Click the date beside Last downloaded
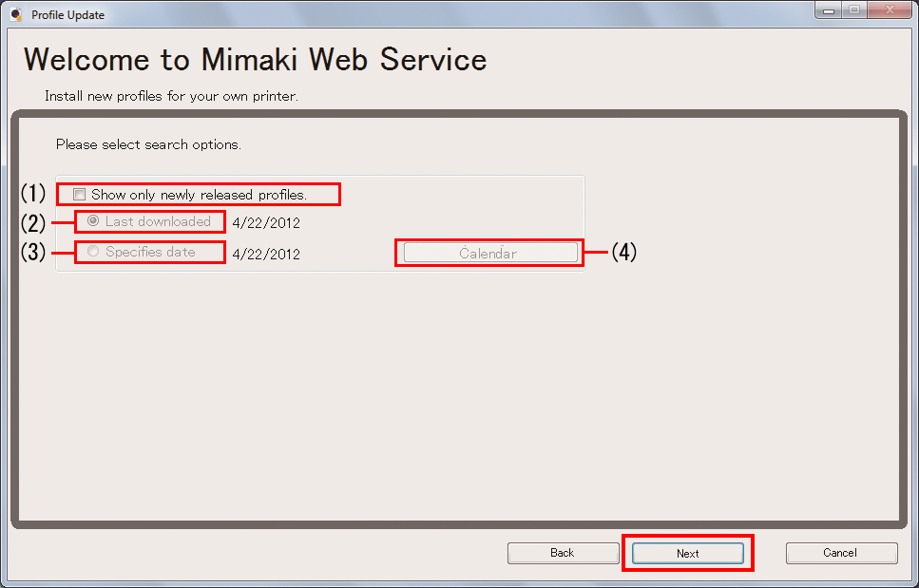Viewport: 919px width, 588px height. [x=266, y=223]
